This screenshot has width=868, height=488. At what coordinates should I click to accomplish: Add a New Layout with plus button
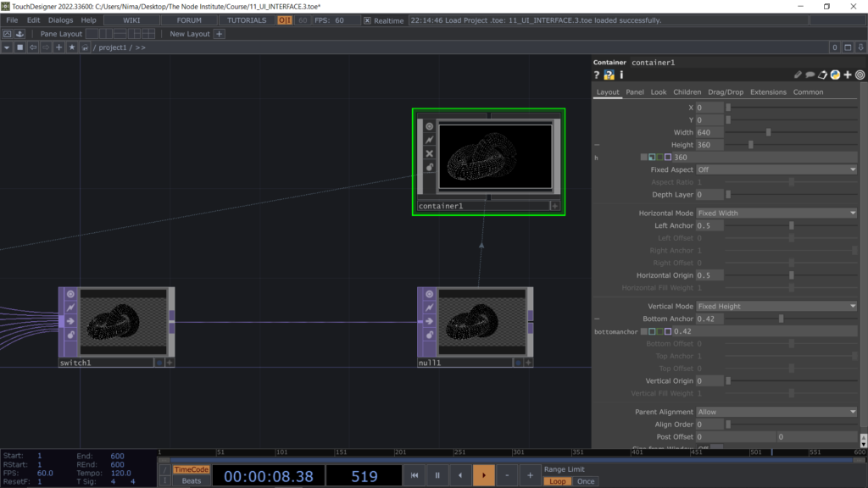(x=220, y=34)
